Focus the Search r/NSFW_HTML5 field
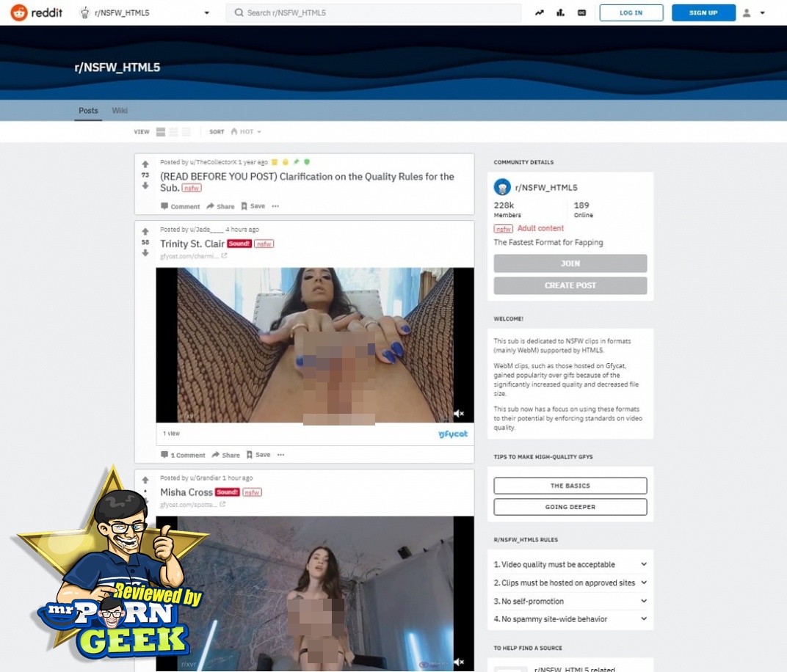Viewport: 787px width, 672px height. pos(374,12)
